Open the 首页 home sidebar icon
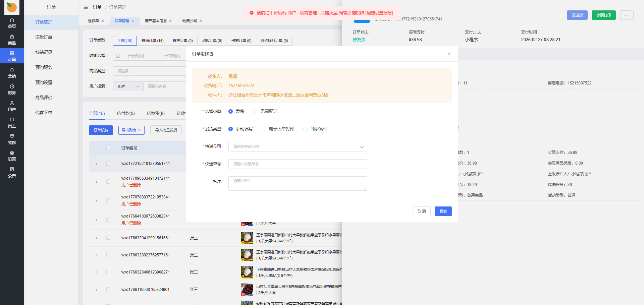This screenshot has height=305, width=644. pos(12,23)
